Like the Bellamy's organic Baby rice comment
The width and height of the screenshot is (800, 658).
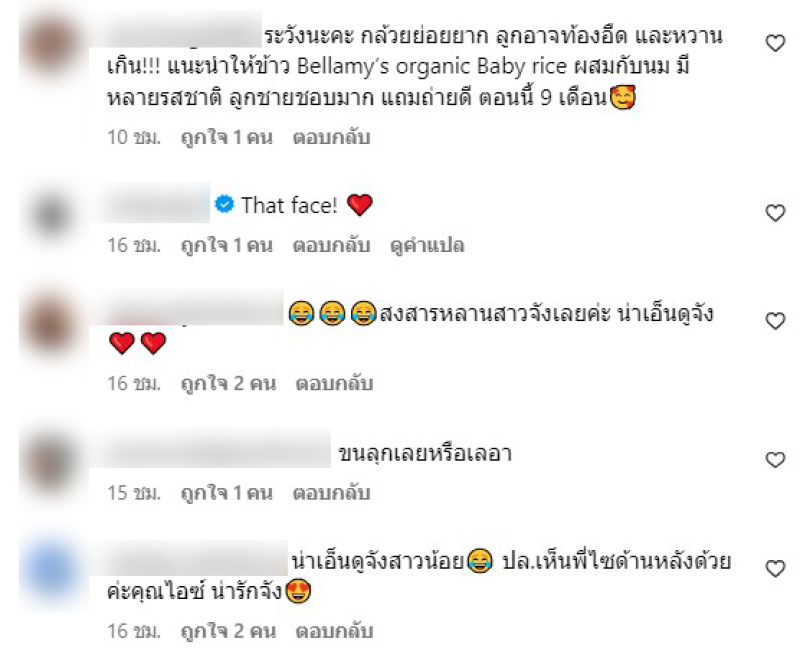pos(775,43)
